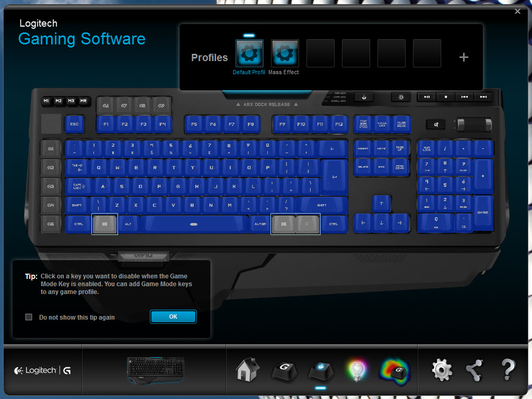The height and width of the screenshot is (399, 532).
Task: Click the ARX DOCK RELEASE label
Action: click(x=267, y=104)
